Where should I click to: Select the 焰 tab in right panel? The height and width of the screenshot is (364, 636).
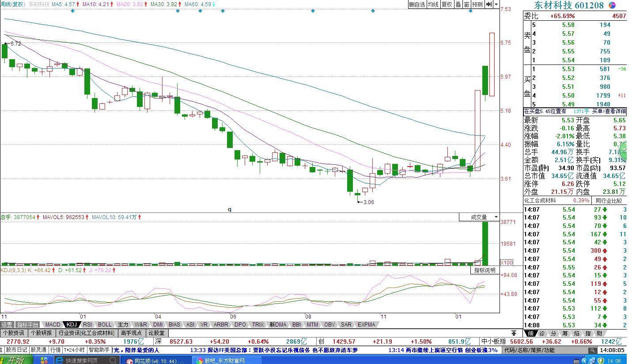[x=576, y=333]
